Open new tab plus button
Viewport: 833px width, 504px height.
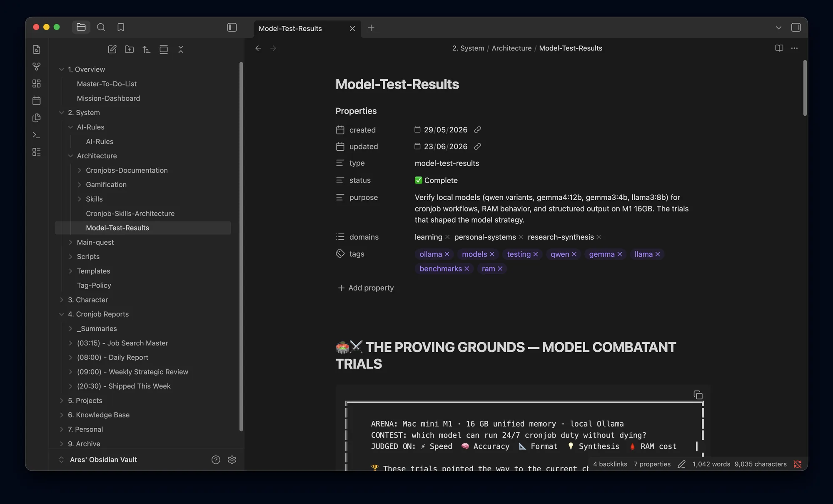(x=371, y=28)
